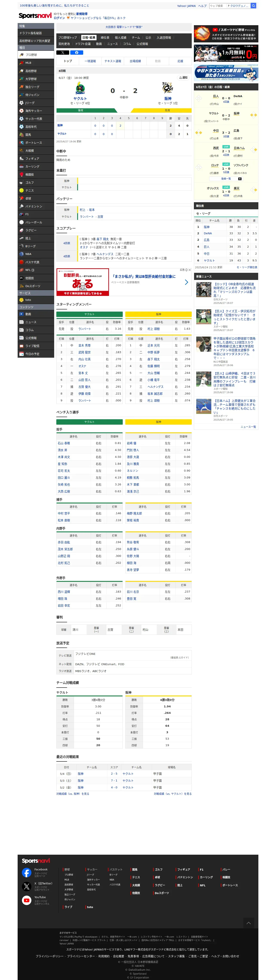Open 順位表 in the pro baseball menu

[105, 38]
